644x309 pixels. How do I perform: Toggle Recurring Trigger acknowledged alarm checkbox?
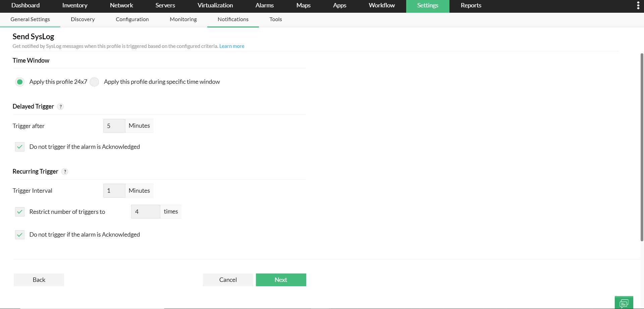20,235
